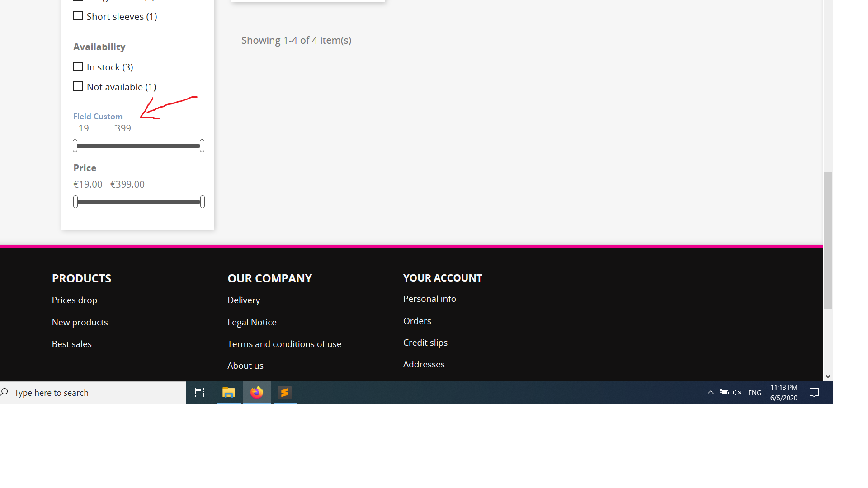Open File Explorer from taskbar
Screen dimensions: 868x488
pos(229,393)
